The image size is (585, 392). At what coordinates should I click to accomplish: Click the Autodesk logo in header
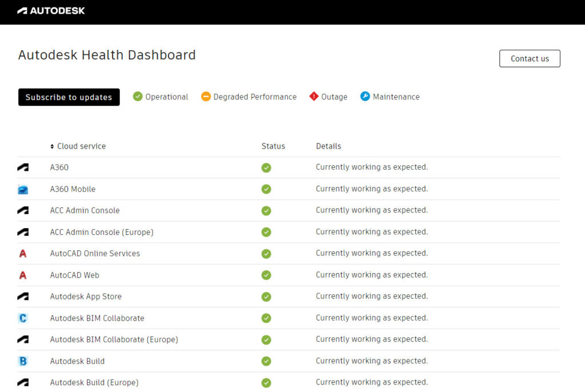[x=51, y=10]
